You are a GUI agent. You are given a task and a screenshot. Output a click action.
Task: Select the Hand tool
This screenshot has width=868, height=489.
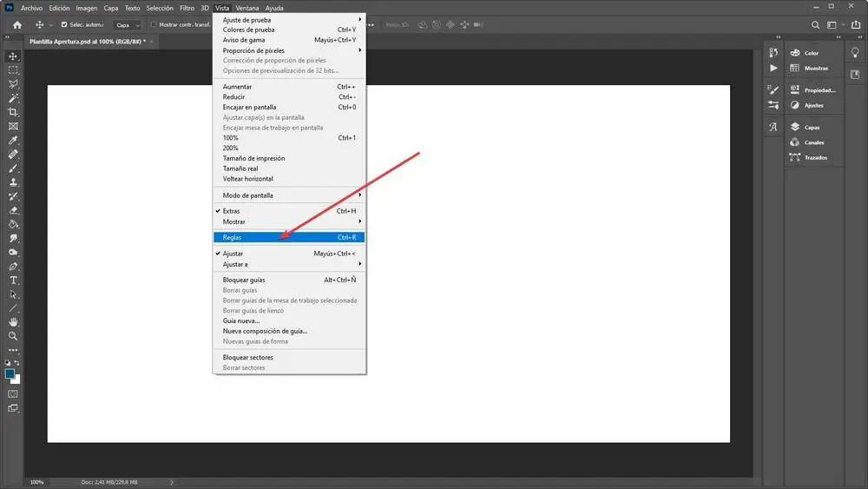13,321
